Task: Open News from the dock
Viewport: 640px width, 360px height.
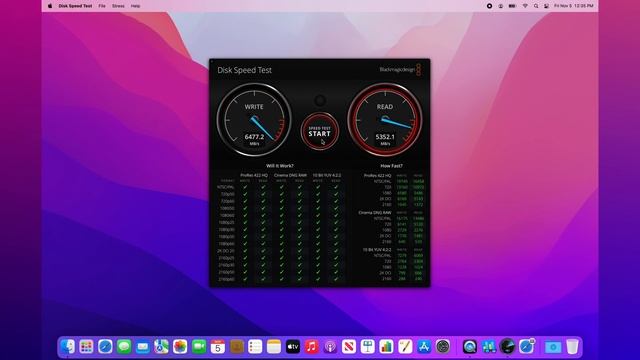Action: [x=349, y=347]
